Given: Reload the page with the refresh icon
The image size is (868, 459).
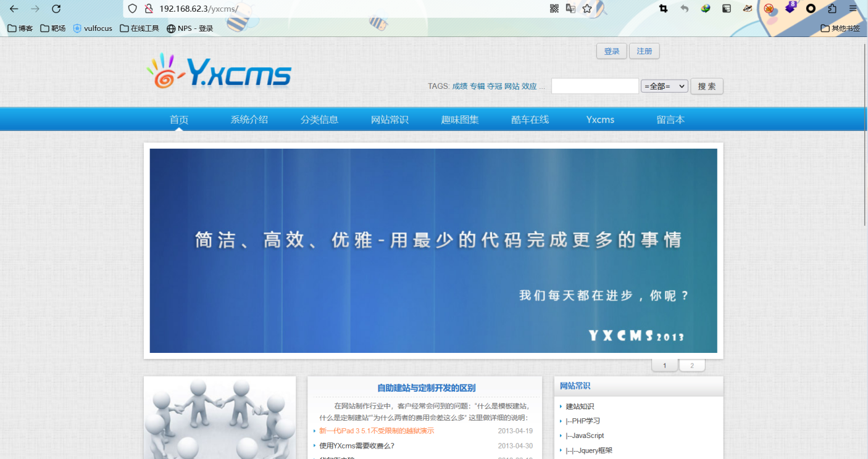Looking at the screenshot, I should click(56, 9).
